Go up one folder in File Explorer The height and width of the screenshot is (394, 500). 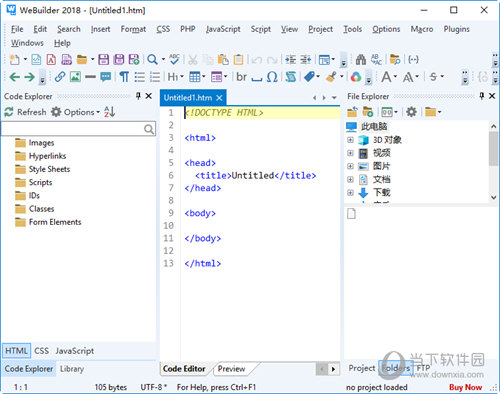pyautogui.click(x=352, y=112)
